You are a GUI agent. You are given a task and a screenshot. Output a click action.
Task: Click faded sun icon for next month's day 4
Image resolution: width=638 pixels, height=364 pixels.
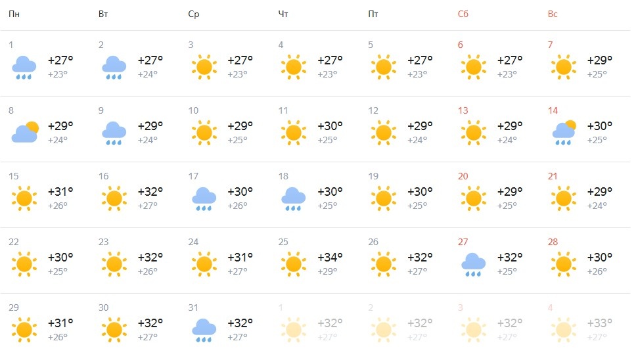click(x=564, y=329)
